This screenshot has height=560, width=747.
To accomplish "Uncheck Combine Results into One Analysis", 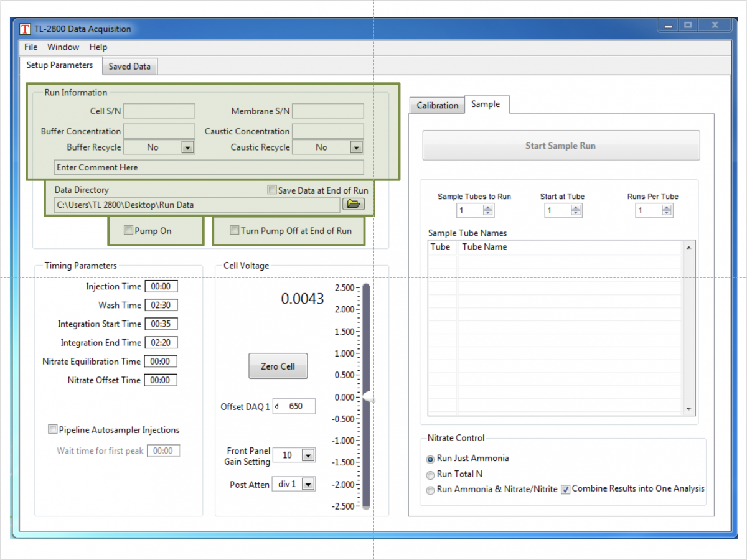I will [x=565, y=489].
